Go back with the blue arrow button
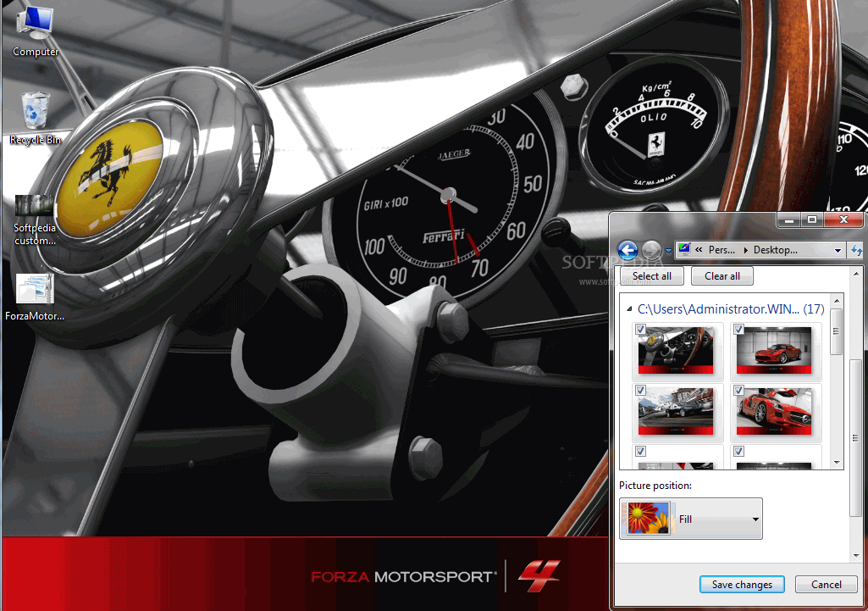Image resolution: width=868 pixels, height=611 pixels. [x=628, y=250]
